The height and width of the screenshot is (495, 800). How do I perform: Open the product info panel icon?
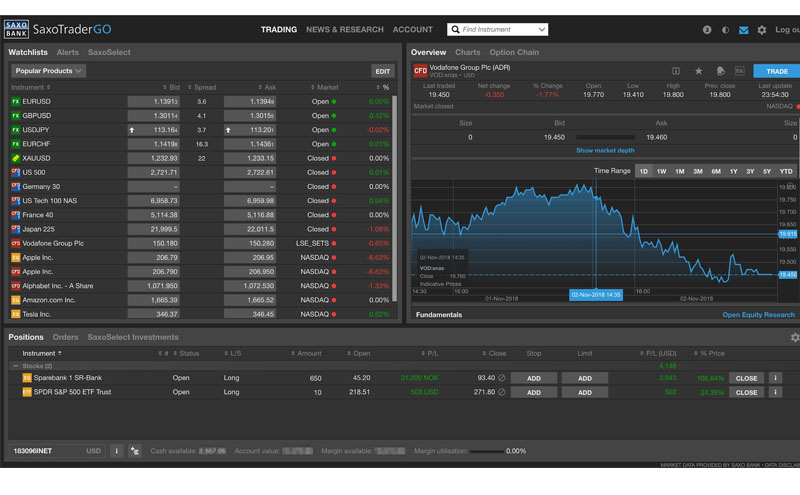tap(676, 71)
